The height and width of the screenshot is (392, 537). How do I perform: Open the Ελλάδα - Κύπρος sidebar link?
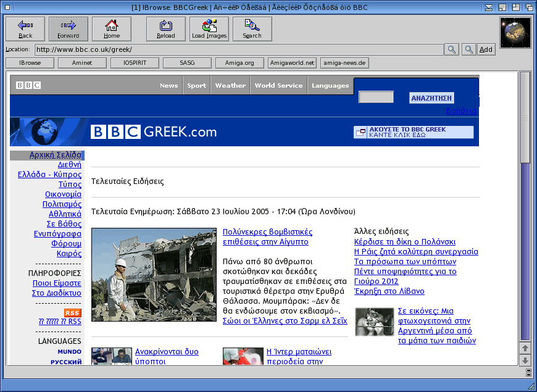49,175
